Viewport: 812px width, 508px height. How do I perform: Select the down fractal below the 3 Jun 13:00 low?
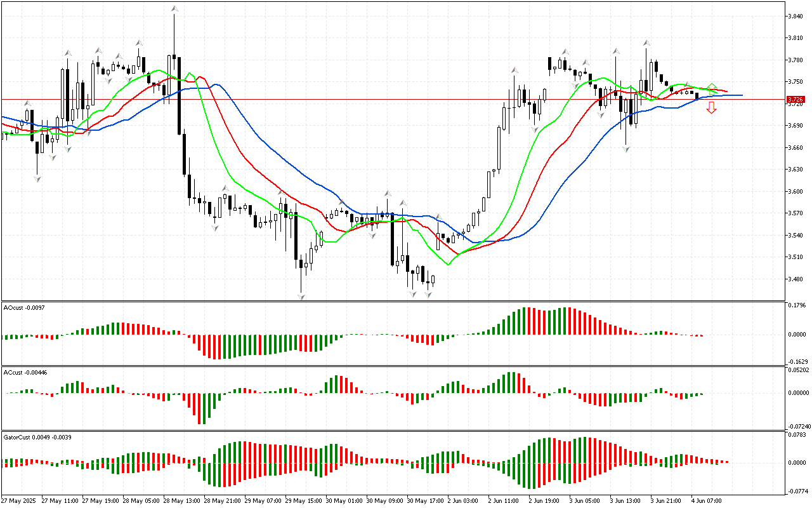[626, 149]
